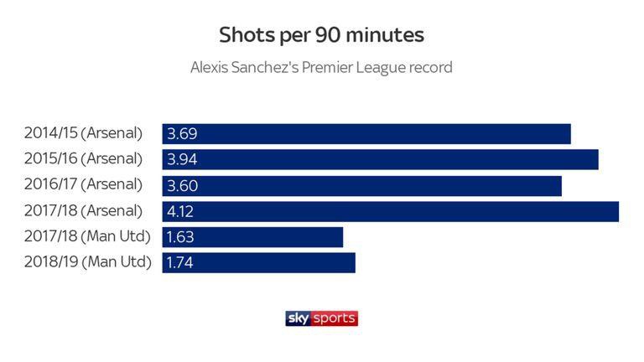Viewport: 644px width, 362px height.
Task: Select the 2017/18 (Man Utd) bar
Action: coord(252,237)
